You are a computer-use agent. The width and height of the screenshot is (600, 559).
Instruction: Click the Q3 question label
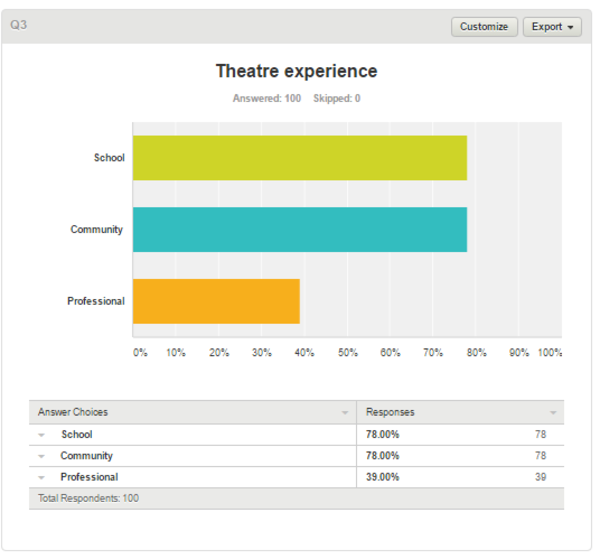click(x=18, y=25)
